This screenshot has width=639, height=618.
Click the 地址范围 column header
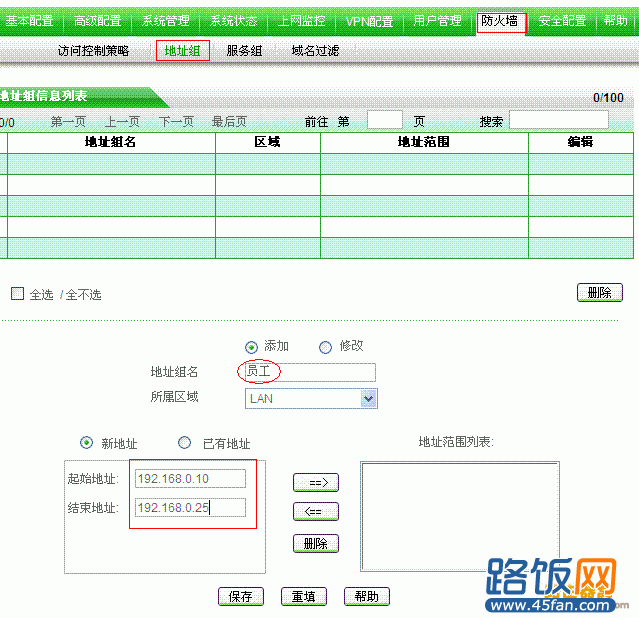[x=424, y=142]
